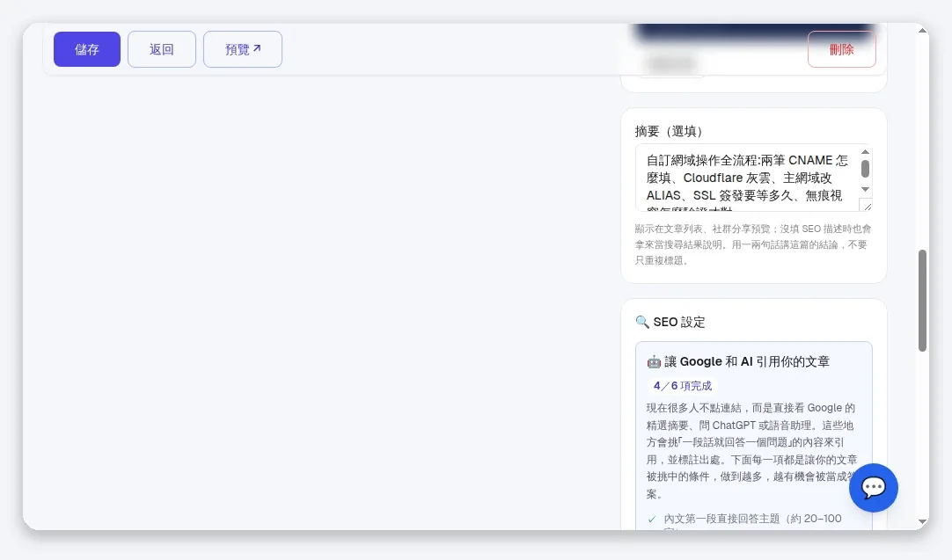Open 預覽 preview in new tab
This screenshot has width=952, height=560.
tap(242, 49)
